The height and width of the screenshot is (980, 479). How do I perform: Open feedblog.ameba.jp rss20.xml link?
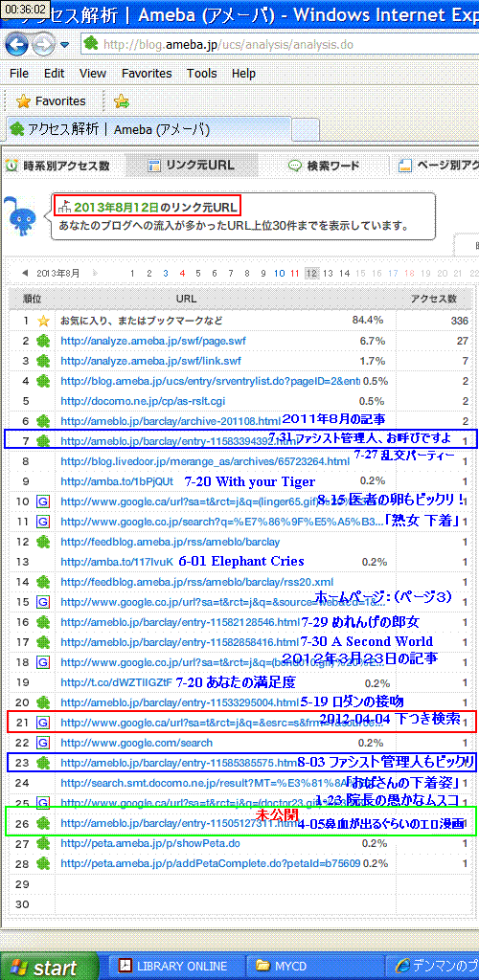click(197, 581)
